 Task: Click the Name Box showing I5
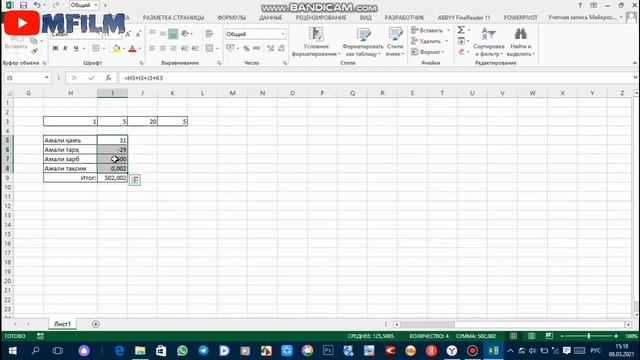pos(27,78)
